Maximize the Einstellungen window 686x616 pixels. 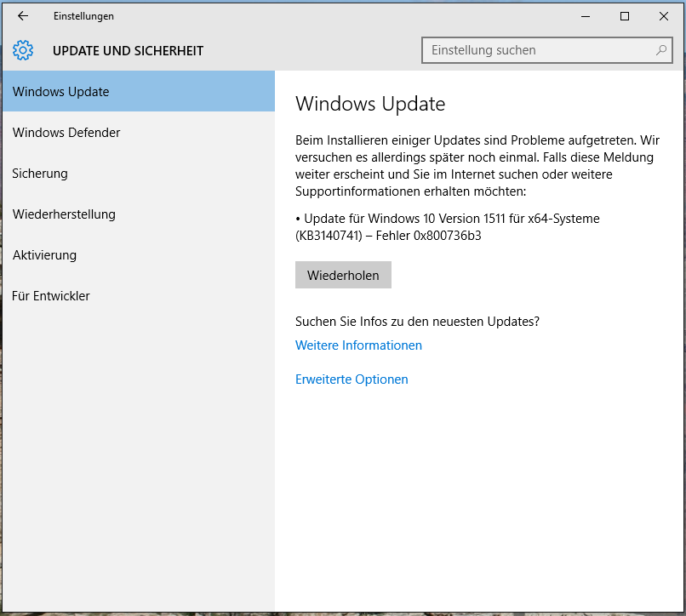[x=625, y=16]
